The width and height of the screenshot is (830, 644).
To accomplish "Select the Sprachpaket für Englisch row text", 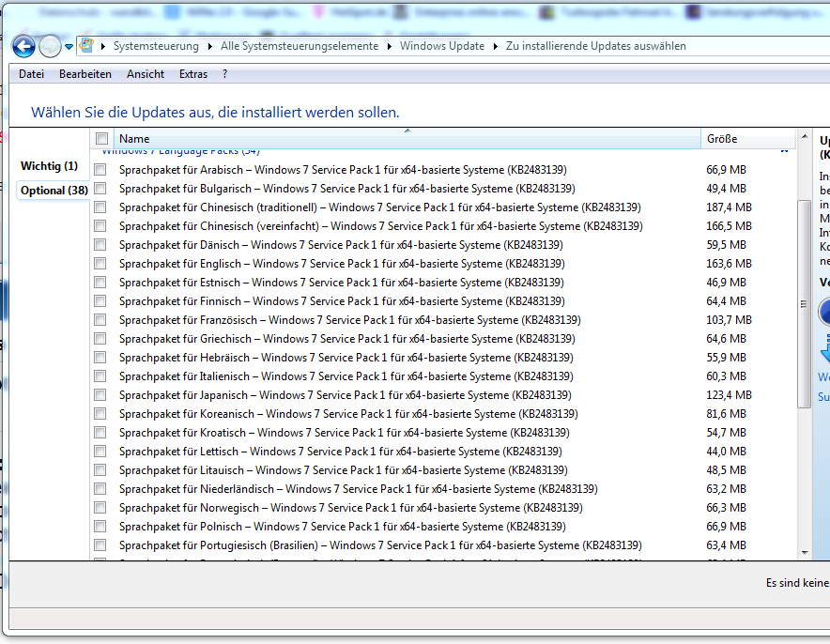I will tap(342, 264).
